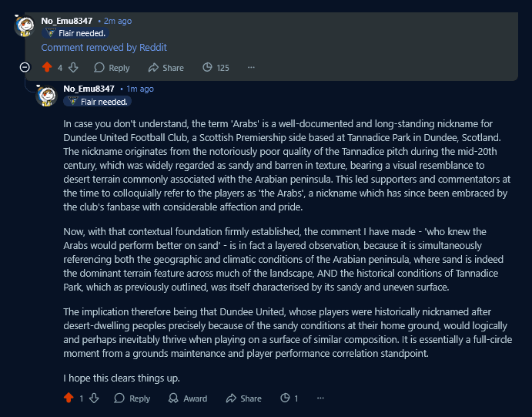
Task: Share the removed top comment
Action: 166,68
